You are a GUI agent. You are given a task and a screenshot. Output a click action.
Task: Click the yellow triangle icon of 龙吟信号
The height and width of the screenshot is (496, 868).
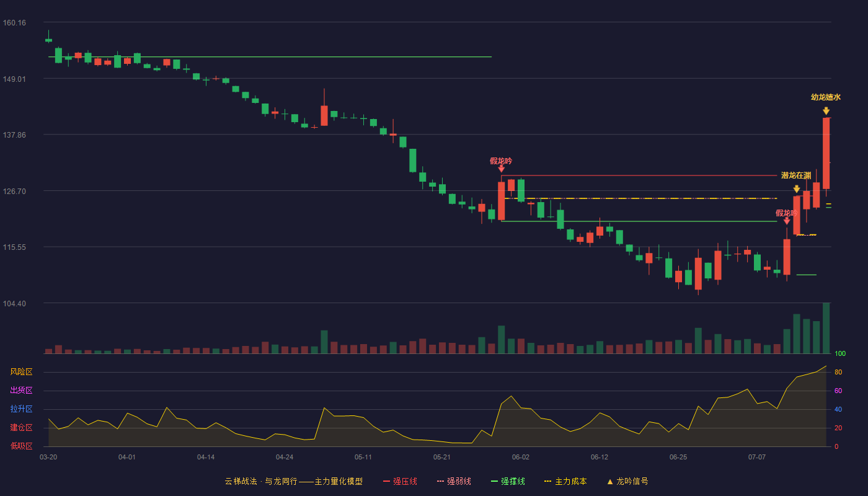coord(610,482)
